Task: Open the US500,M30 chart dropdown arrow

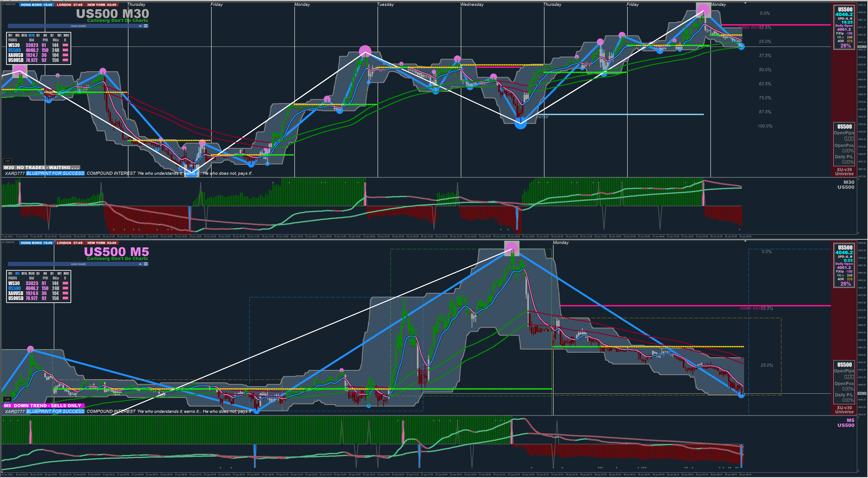Action: click(x=3, y=4)
